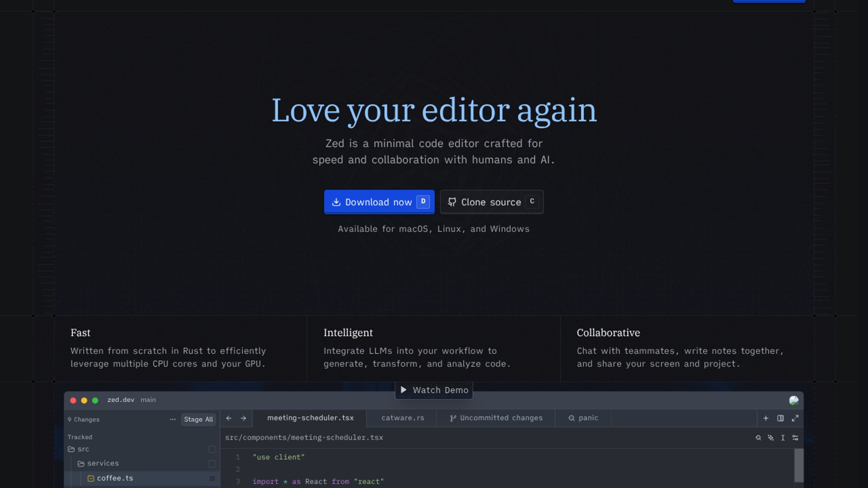Open the Changes panel ellipsis menu
Viewport: 868px width, 488px height.
coord(173,419)
